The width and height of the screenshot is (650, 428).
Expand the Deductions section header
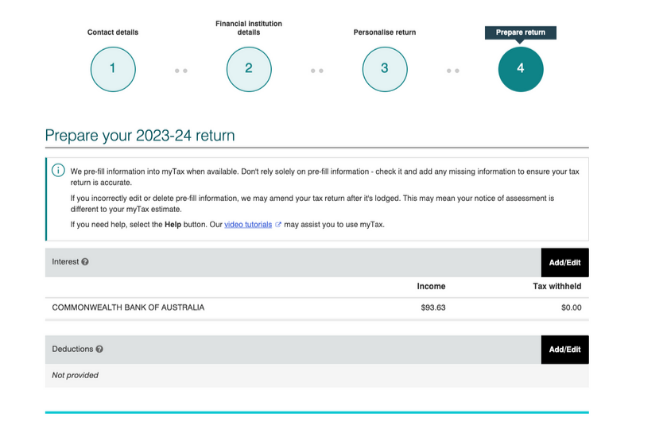pyautogui.click(x=290, y=349)
